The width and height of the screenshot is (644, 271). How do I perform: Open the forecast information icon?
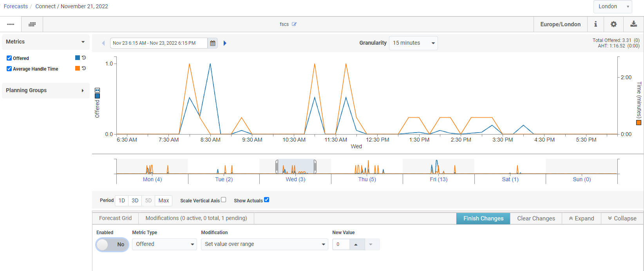pyautogui.click(x=595, y=24)
